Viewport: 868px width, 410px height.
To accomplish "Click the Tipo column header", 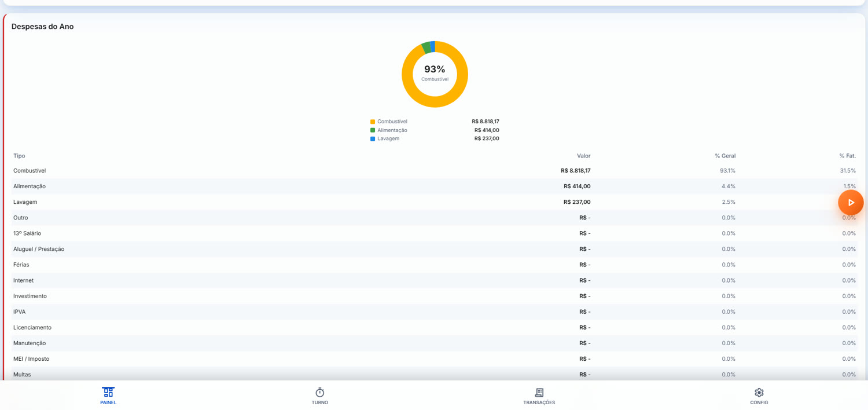I will coord(19,156).
